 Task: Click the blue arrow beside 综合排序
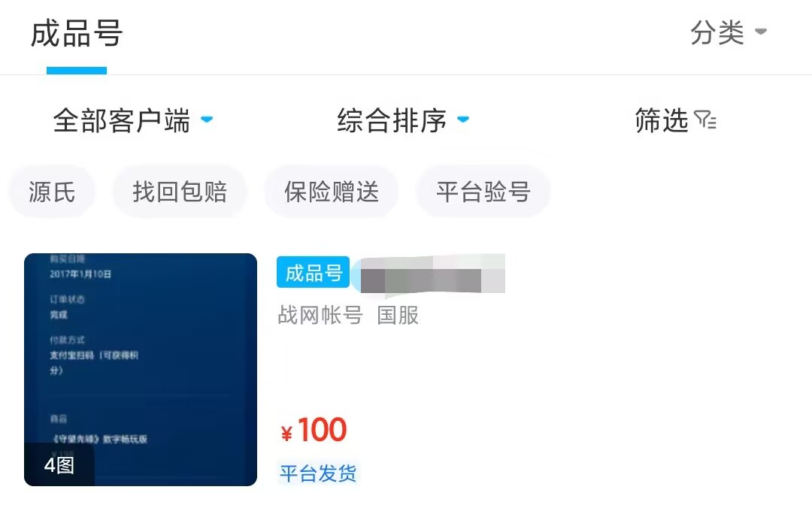(463, 119)
